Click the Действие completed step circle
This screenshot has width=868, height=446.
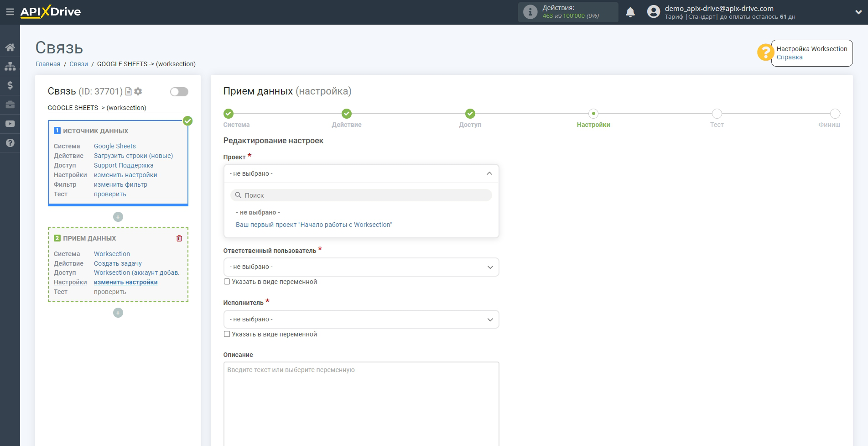pos(347,114)
